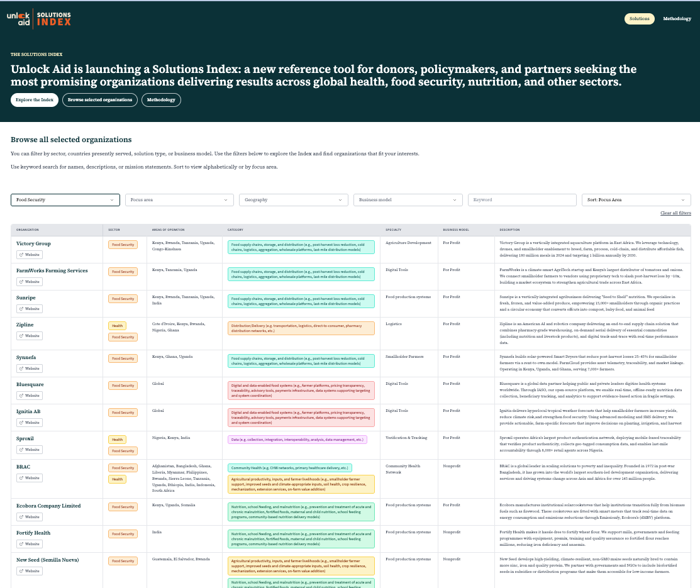
Task: Click Global area cell in Ignitia AB row
Action: pos(158,411)
